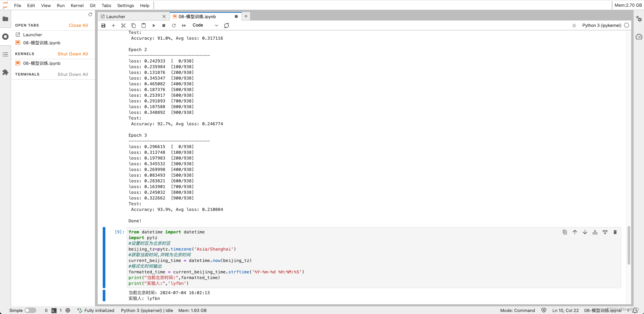644x314 pixels.
Task: Open the Help menu
Action: tap(145, 5)
